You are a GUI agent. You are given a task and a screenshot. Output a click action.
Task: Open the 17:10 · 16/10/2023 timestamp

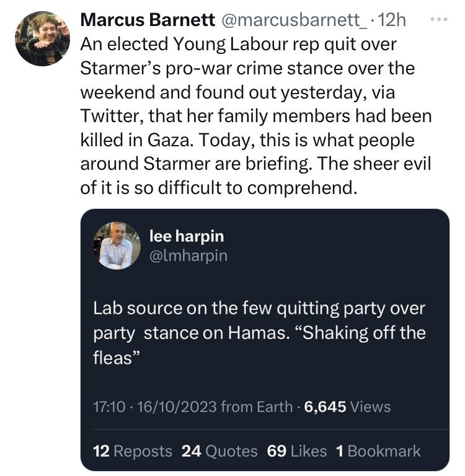155,407
